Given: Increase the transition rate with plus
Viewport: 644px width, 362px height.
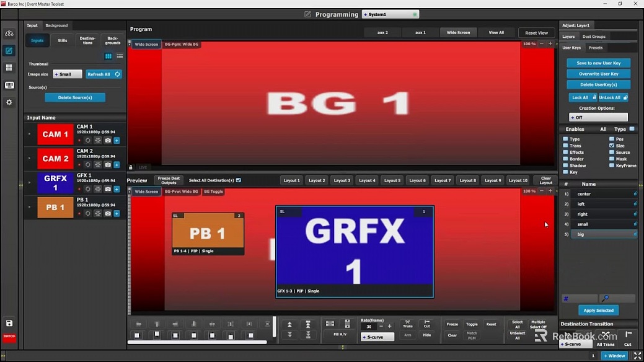Looking at the screenshot, I should (389, 326).
